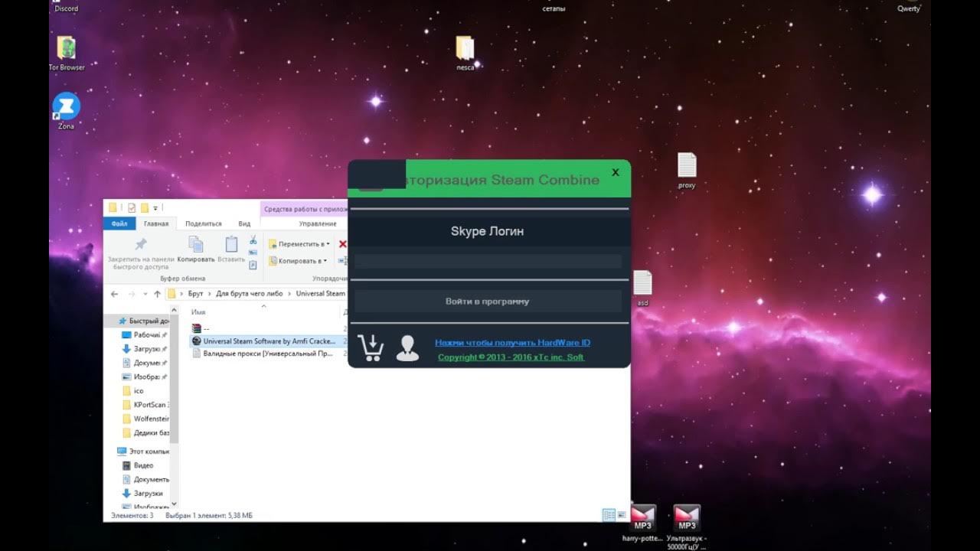Click the Средства работы с приложениями tab header
980x551 pixels.
click(305, 208)
